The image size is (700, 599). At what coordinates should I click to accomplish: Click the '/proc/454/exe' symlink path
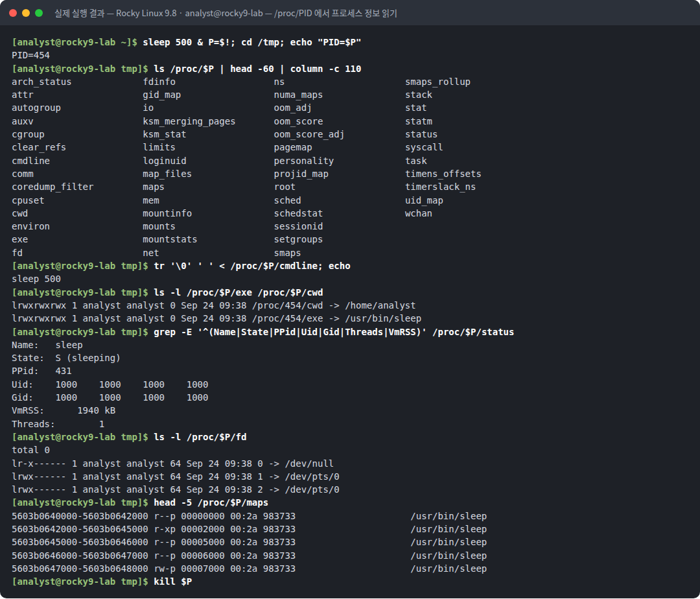pos(288,318)
